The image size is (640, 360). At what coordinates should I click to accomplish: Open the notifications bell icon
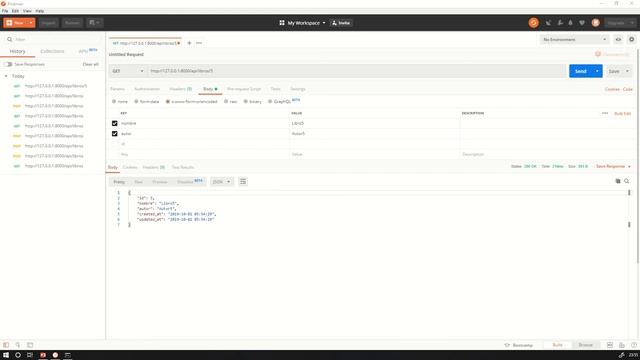tap(571, 23)
